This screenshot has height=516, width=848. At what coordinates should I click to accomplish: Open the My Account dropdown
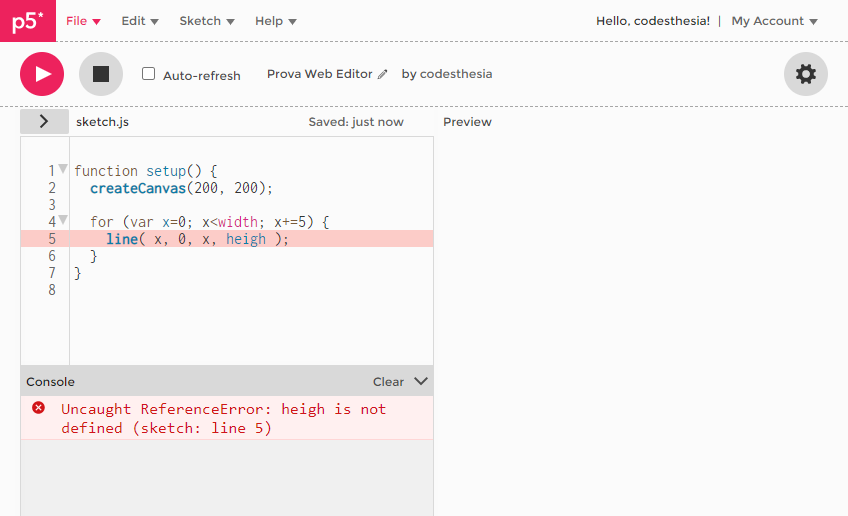pyautogui.click(x=774, y=21)
